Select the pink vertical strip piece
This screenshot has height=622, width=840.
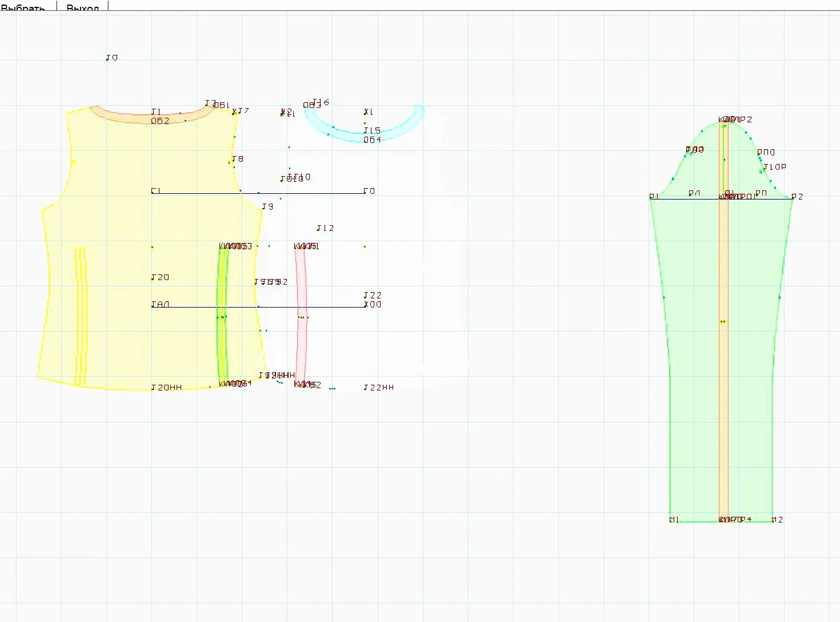coord(301,314)
